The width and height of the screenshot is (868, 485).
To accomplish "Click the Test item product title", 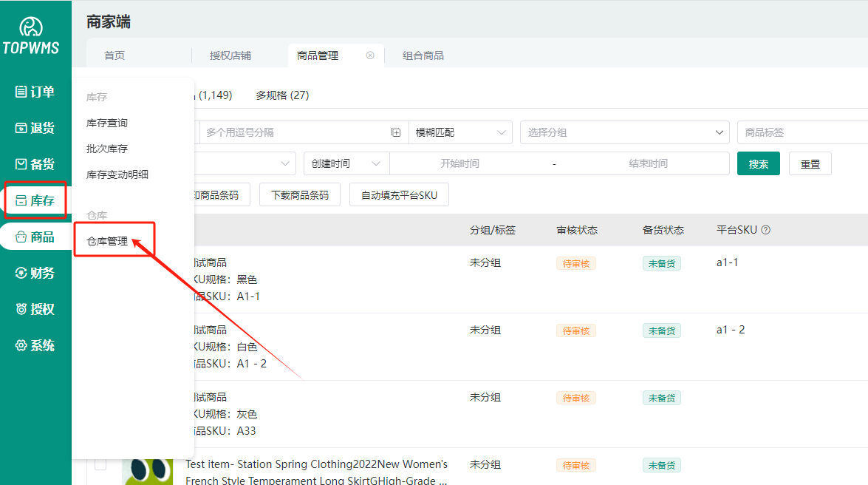I will [x=317, y=472].
